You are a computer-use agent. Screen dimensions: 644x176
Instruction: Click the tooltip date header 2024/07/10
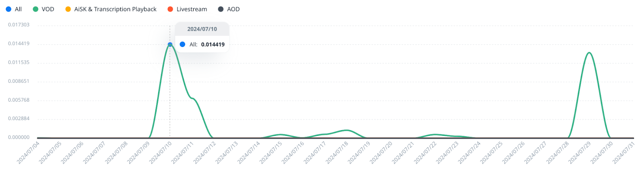(x=202, y=29)
